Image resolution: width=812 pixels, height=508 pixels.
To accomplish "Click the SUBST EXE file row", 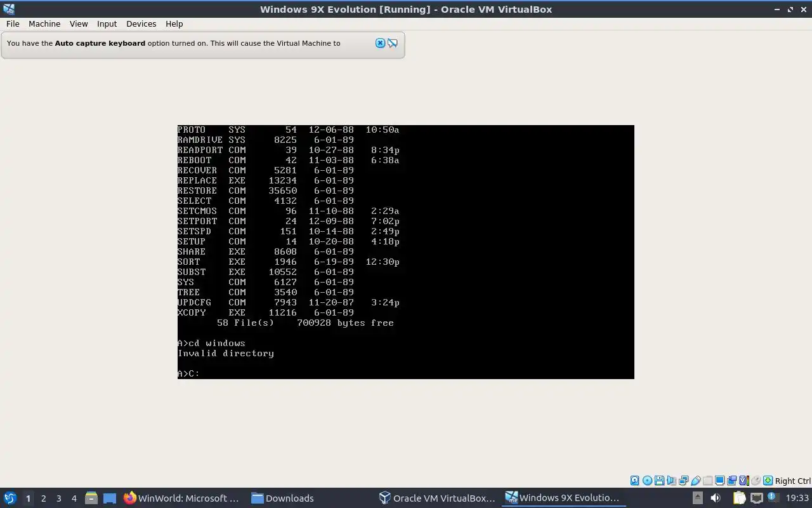I will [x=266, y=272].
